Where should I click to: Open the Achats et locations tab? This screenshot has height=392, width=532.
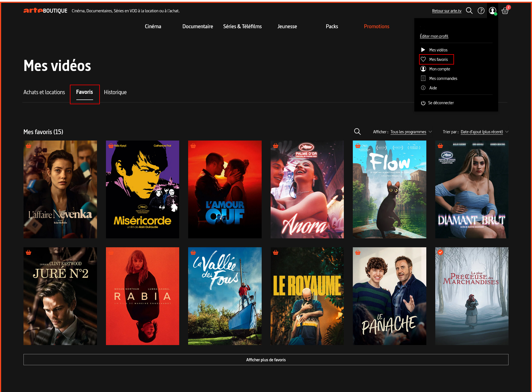(44, 92)
